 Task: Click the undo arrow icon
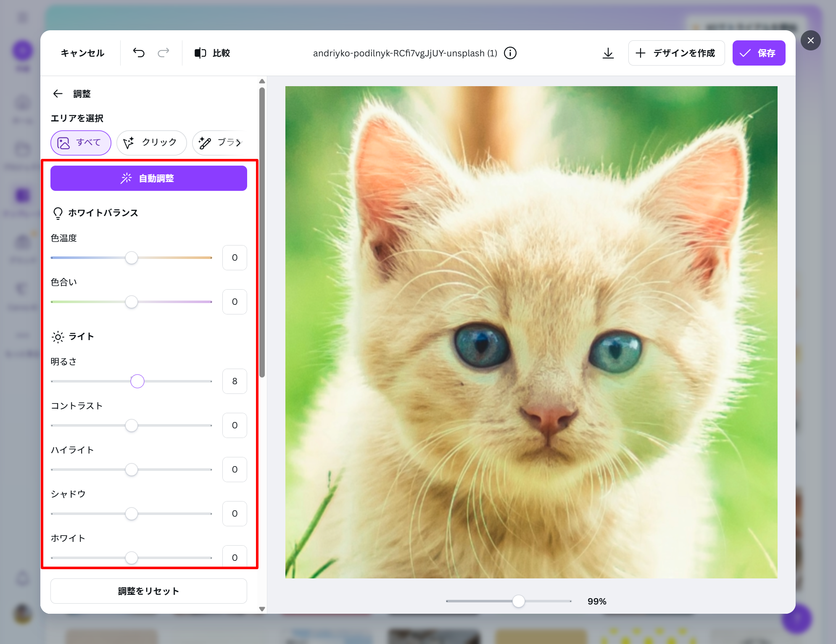coord(139,53)
